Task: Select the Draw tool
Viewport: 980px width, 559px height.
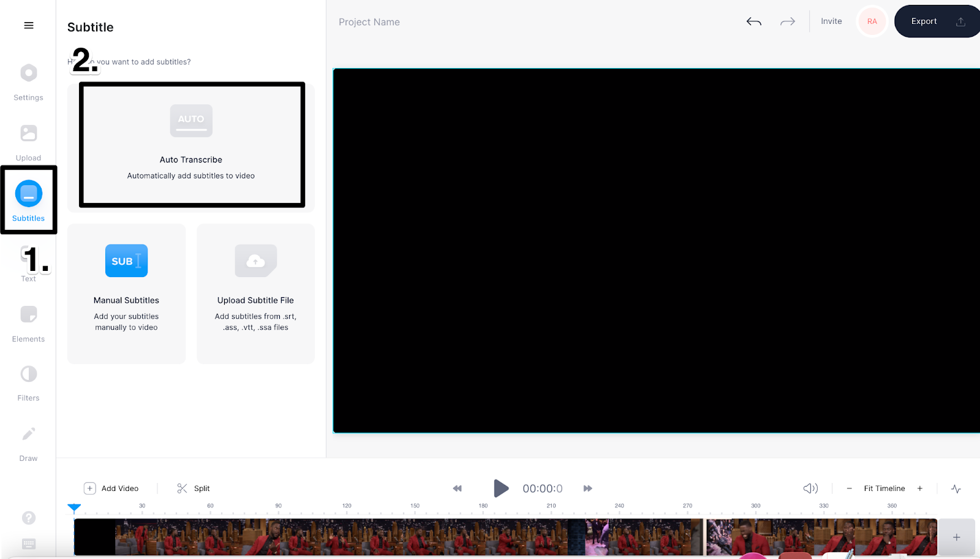Action: pyautogui.click(x=28, y=443)
